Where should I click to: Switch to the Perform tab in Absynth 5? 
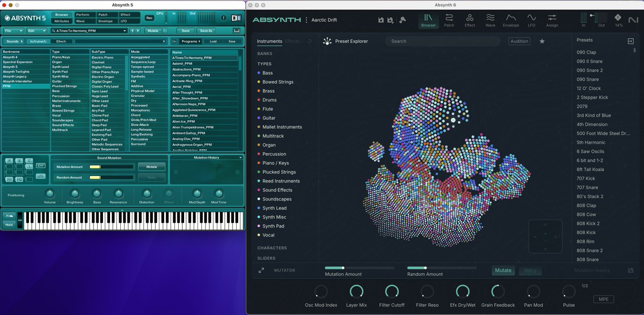pos(85,14)
